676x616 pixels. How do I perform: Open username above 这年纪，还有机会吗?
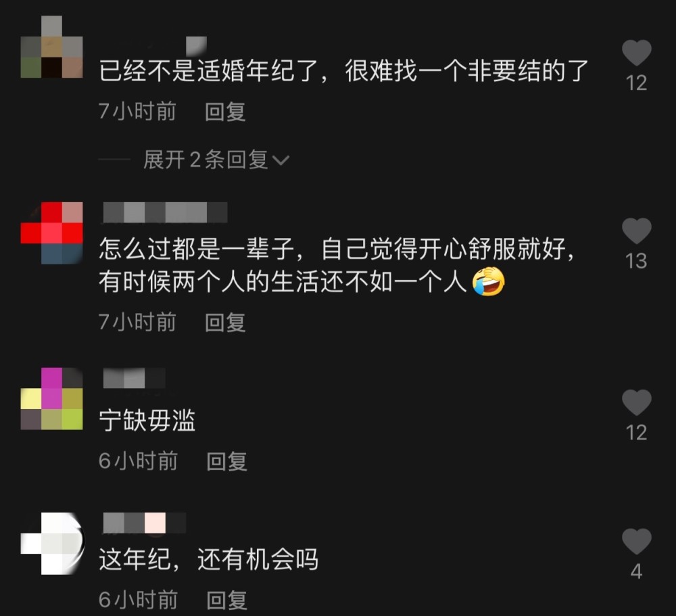coord(145,523)
